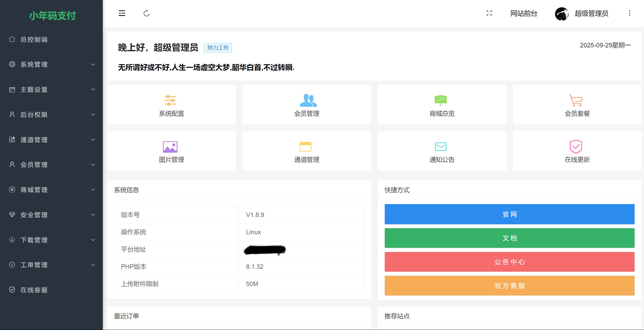Open 通知公告 envelope icon

441,147
